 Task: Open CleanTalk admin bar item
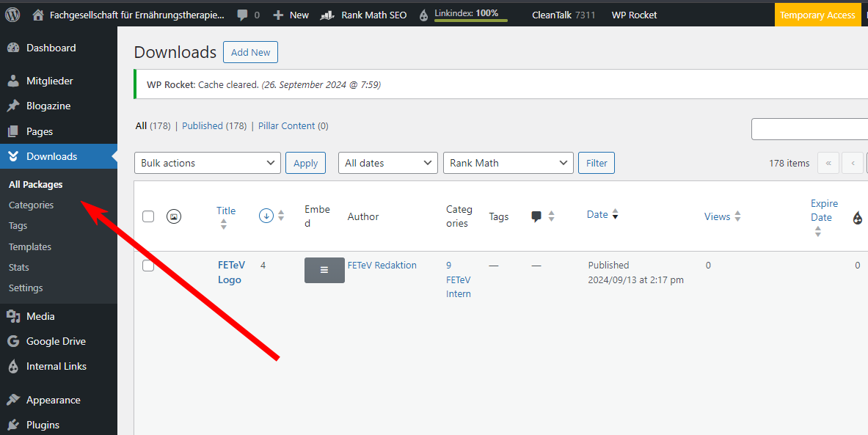pos(564,15)
